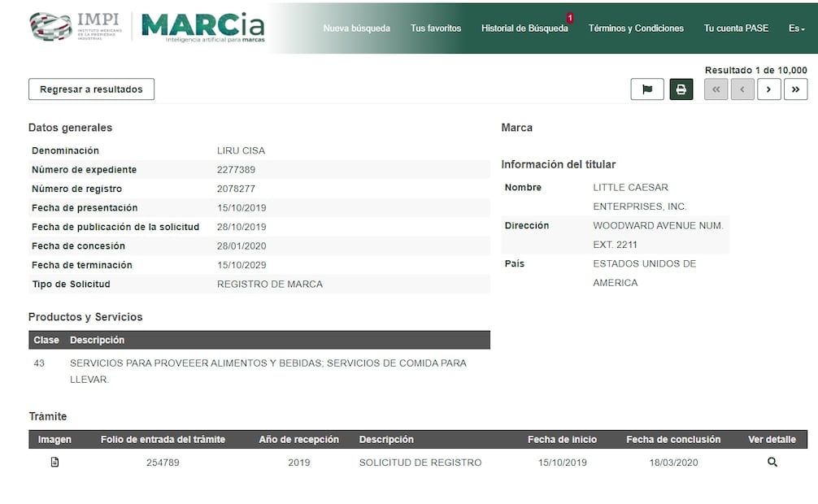Expand the Es language dropdown

tap(796, 28)
